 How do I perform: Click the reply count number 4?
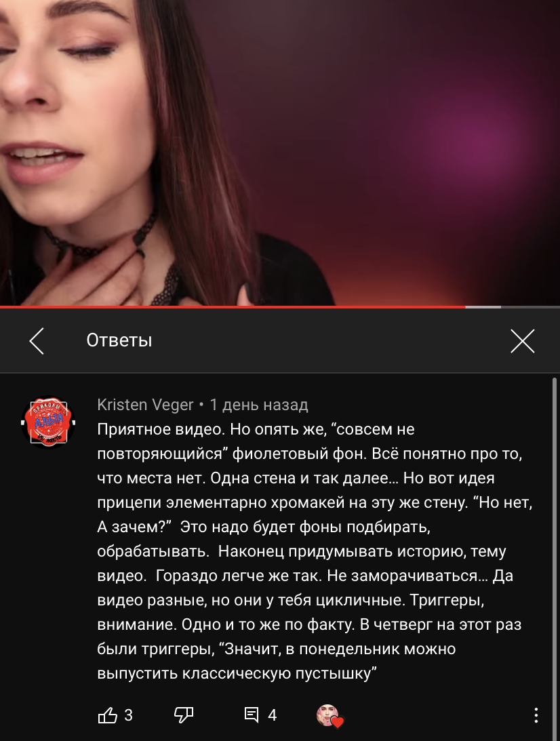(x=272, y=715)
